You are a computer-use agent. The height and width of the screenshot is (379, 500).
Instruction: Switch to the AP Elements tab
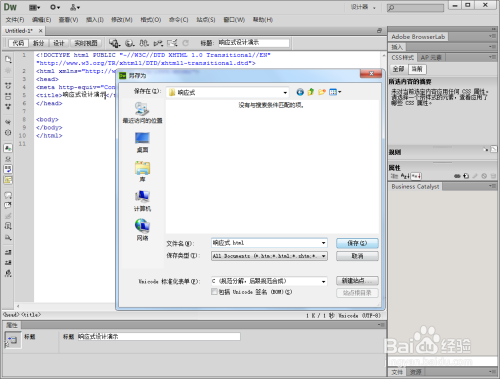(x=431, y=58)
